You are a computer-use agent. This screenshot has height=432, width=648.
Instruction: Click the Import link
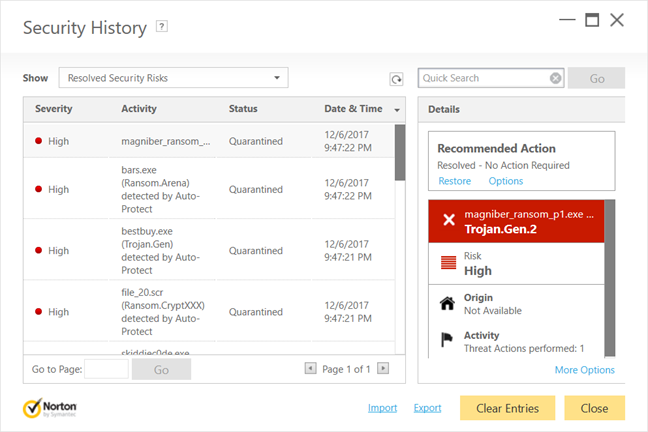(382, 408)
